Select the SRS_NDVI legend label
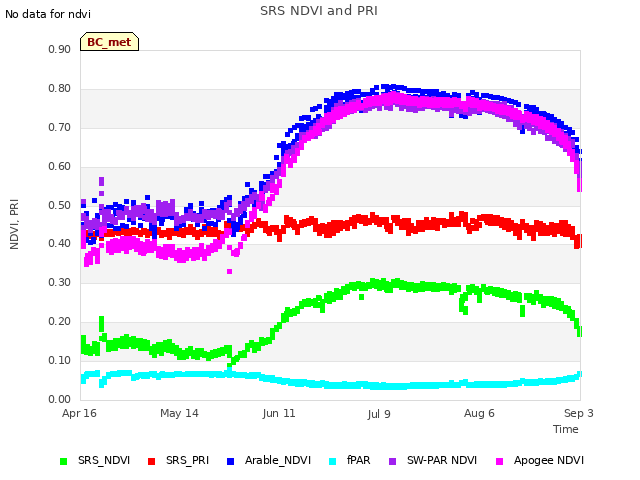This screenshot has height=480, width=640. click(104, 460)
